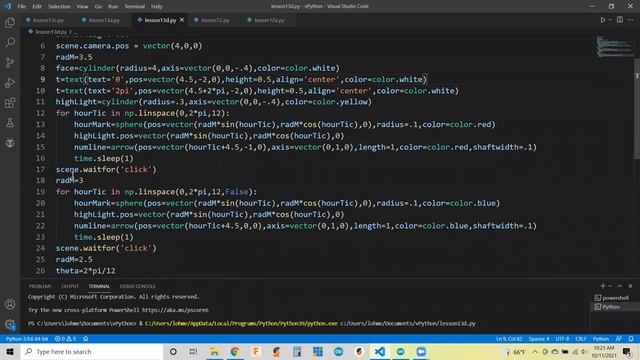
Task: Show the Problems panel tab
Action: [x=40, y=286]
